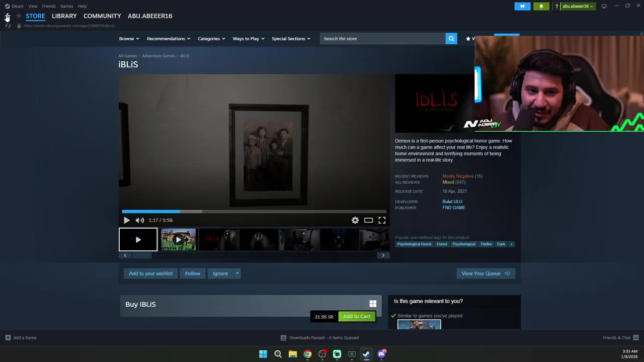Click the Downloads Paused status

(x=319, y=338)
